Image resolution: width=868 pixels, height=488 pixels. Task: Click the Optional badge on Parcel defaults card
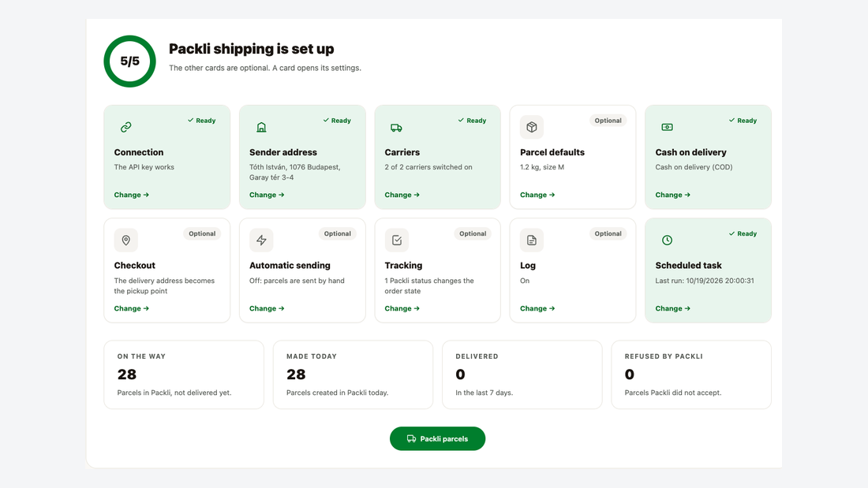click(608, 121)
